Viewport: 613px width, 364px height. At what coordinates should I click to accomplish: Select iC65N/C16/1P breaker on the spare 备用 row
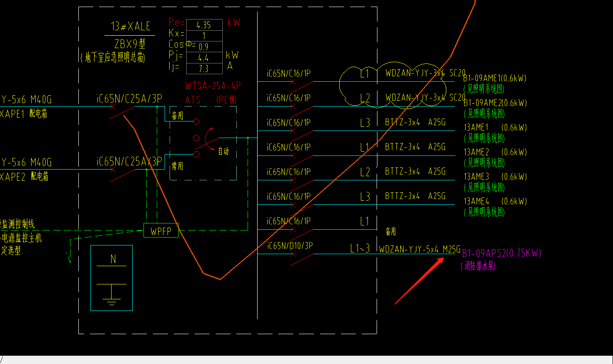click(289, 221)
